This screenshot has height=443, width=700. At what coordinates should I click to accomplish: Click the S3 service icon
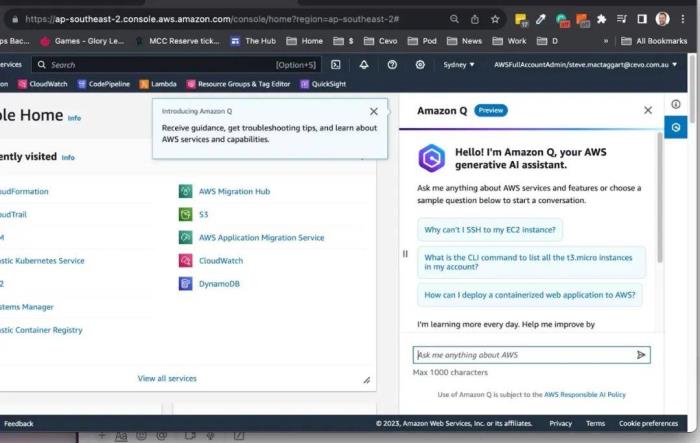[185, 214]
